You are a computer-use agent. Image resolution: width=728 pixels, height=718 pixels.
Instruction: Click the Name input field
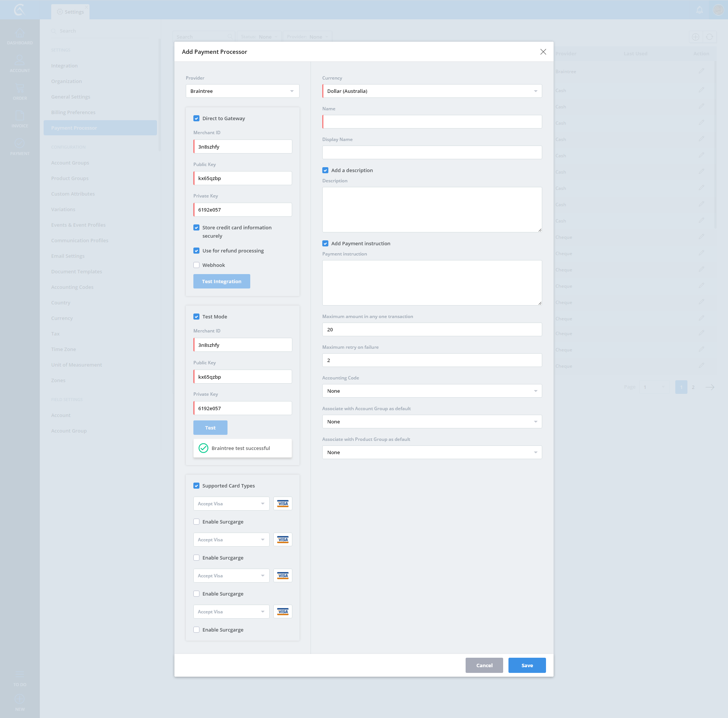432,122
